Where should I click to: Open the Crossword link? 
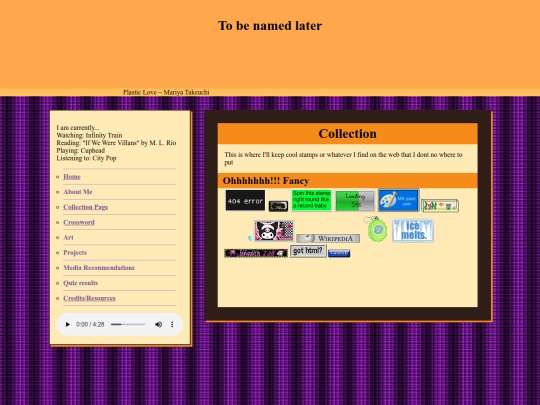click(x=79, y=222)
